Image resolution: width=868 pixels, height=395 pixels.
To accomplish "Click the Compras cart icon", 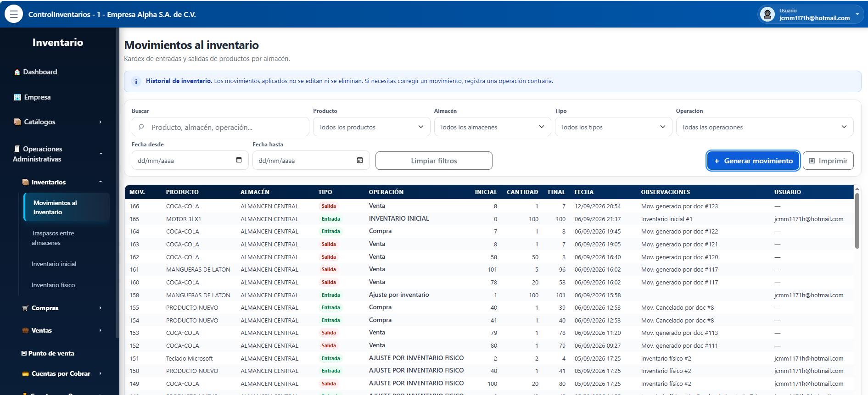I will (x=25, y=308).
